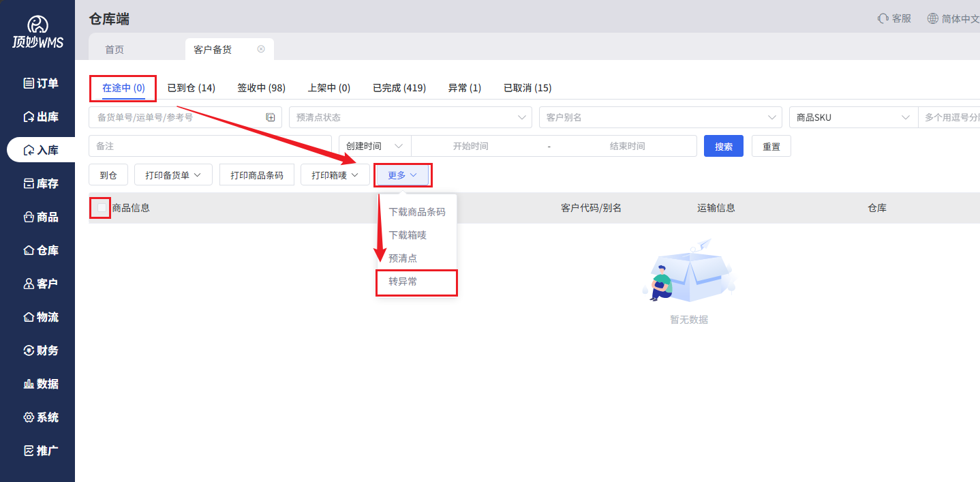
Task: Click the 开始时间 start date field
Action: 471,146
